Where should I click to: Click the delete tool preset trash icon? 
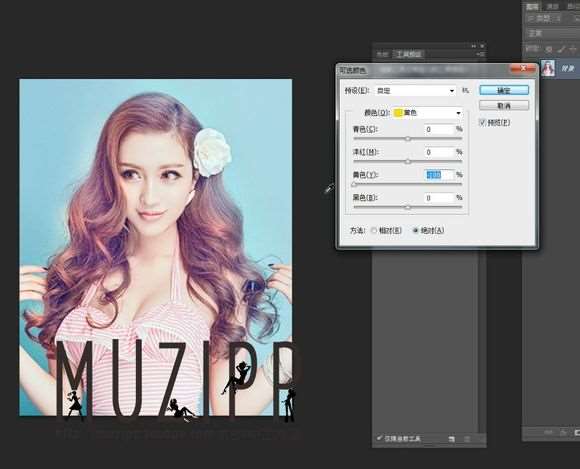[x=467, y=439]
